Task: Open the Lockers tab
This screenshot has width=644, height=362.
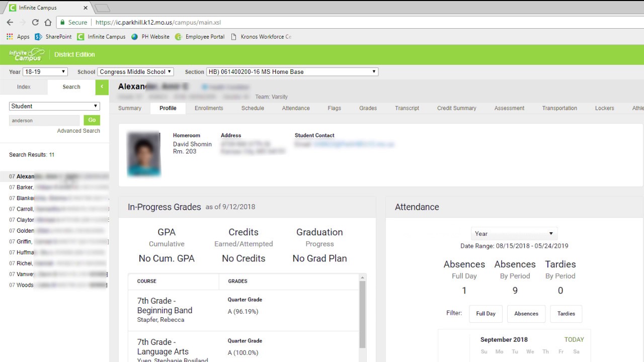Action: 604,108
